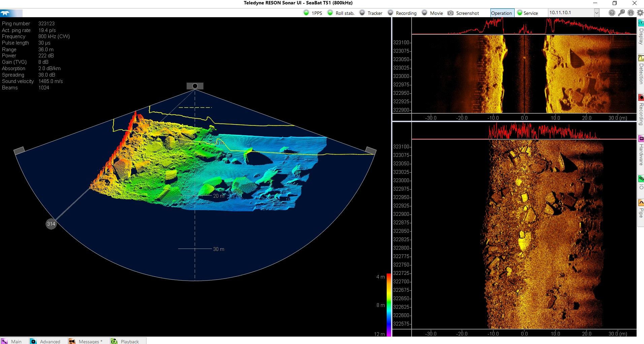The height and width of the screenshot is (344, 644).
Task: Expand the IO side panel
Action: click(x=641, y=182)
